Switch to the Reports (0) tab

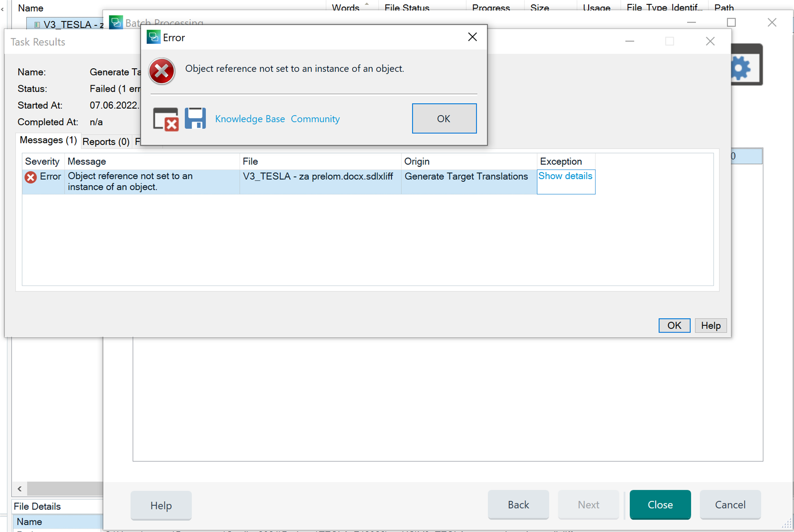pyautogui.click(x=106, y=141)
